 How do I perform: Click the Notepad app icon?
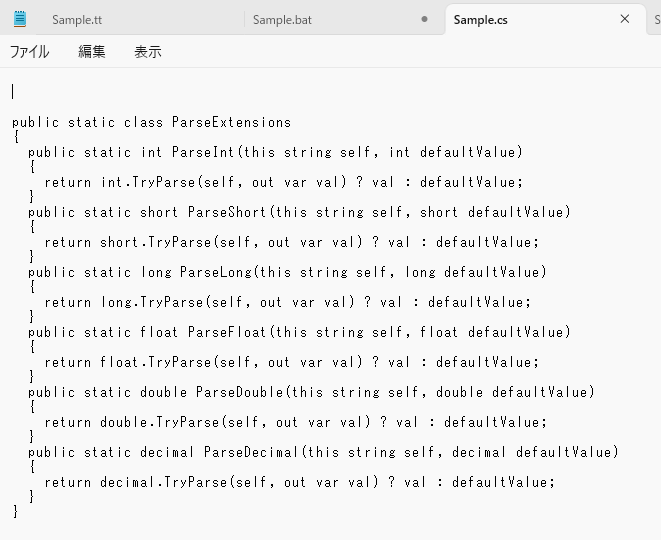20,19
